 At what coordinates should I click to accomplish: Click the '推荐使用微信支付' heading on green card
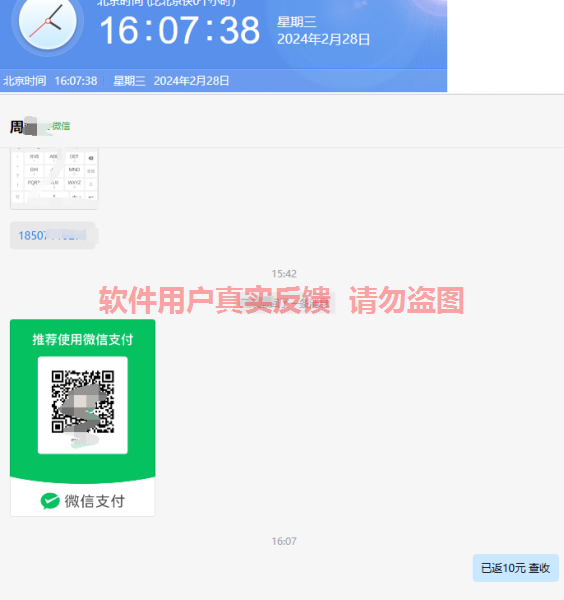[83, 339]
